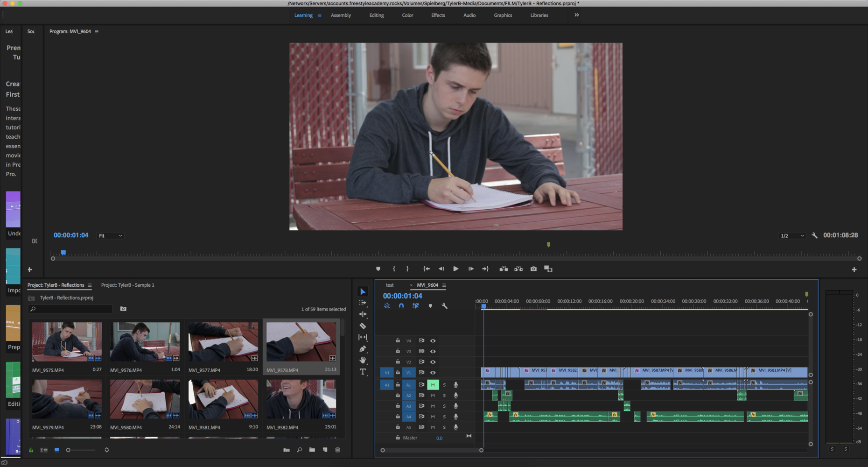
Task: Play the program monitor
Action: pos(455,269)
